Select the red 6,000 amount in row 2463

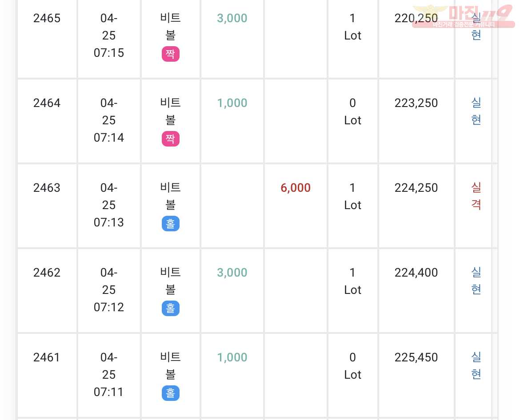click(x=296, y=188)
